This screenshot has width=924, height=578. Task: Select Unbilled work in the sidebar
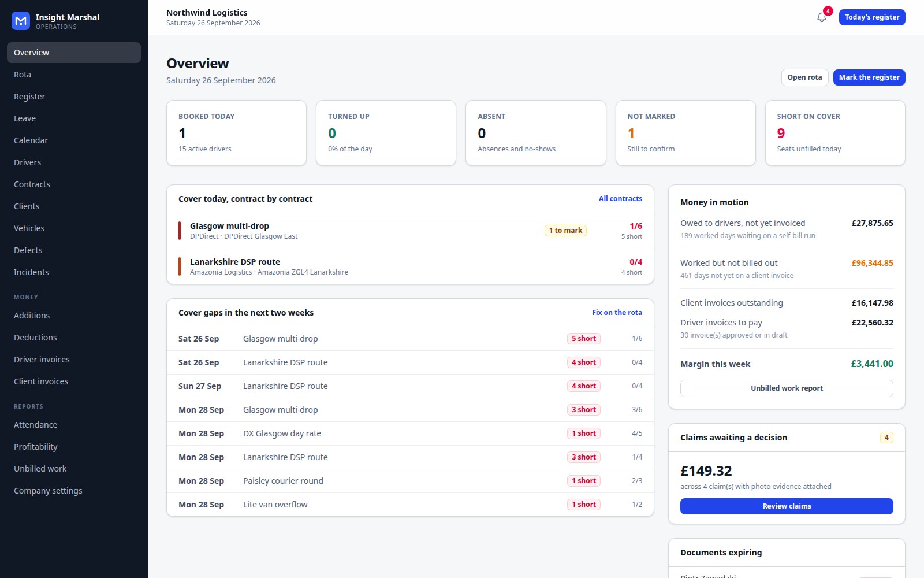[74, 469]
